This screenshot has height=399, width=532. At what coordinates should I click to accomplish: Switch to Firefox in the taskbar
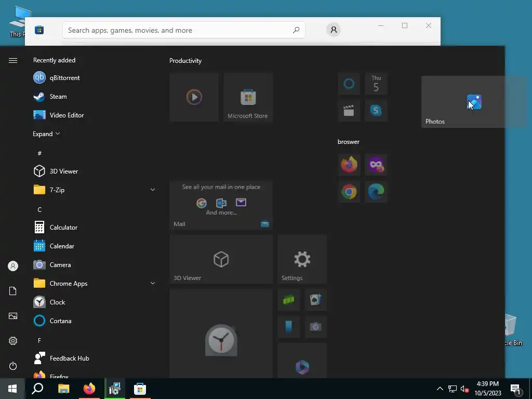(89, 389)
